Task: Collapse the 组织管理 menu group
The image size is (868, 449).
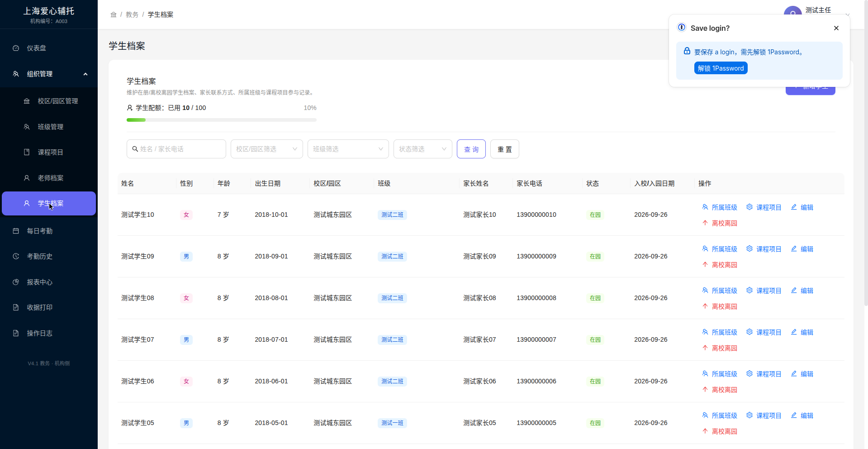Action: (x=49, y=74)
